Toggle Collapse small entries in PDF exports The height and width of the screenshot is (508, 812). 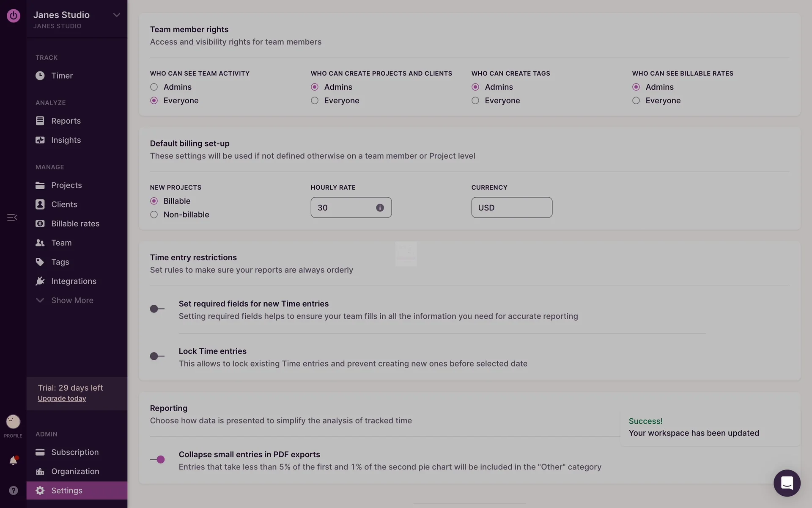(157, 459)
